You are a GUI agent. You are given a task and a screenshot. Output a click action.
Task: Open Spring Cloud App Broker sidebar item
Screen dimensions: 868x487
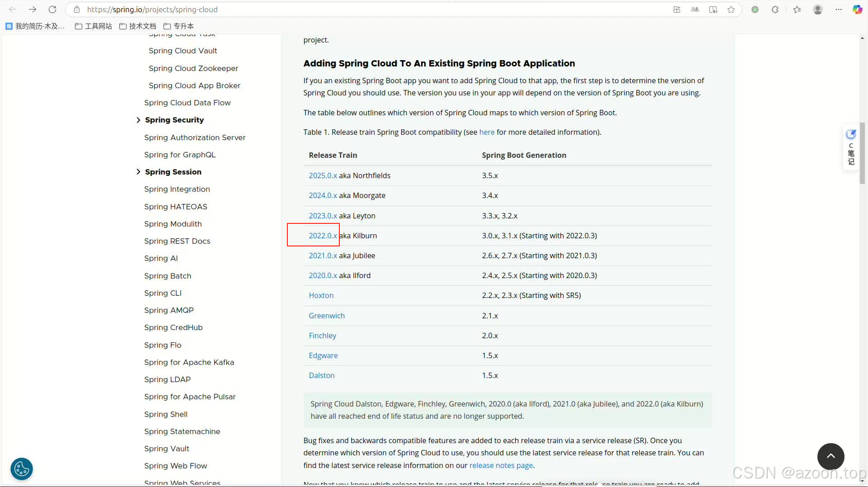pos(194,85)
